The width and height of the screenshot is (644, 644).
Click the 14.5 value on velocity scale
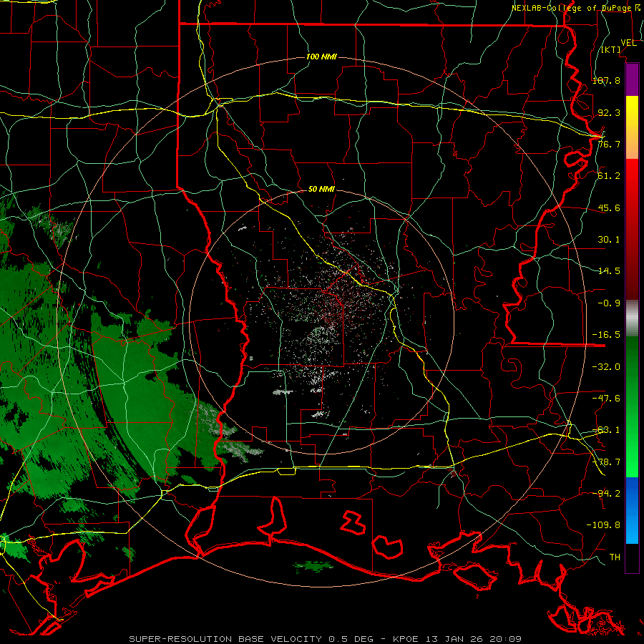(x=609, y=271)
